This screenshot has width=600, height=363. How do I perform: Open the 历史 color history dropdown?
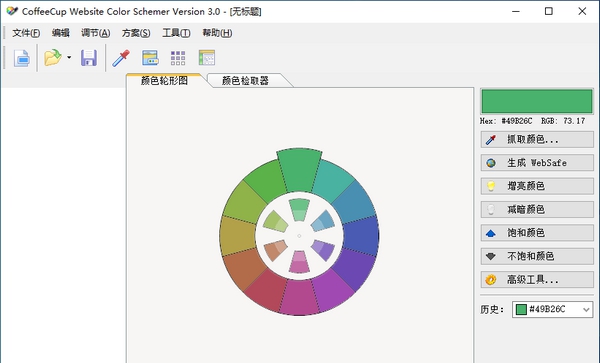[553, 309]
